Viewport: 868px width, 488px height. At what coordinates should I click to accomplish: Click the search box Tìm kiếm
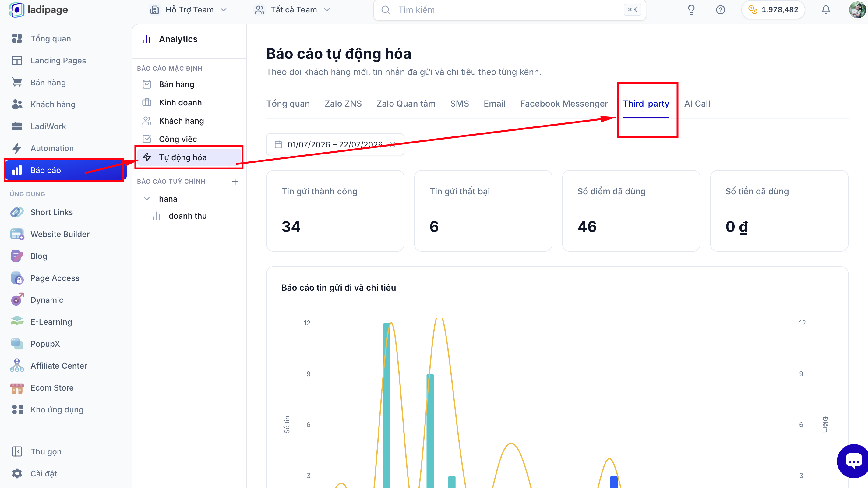click(x=510, y=10)
